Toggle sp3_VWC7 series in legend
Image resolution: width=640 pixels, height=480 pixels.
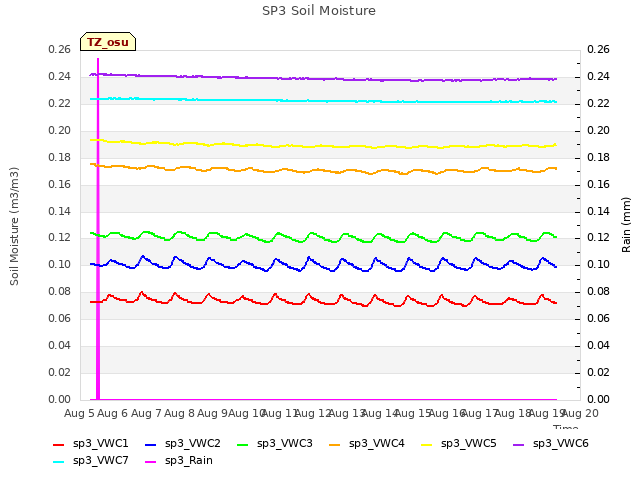(x=91, y=460)
